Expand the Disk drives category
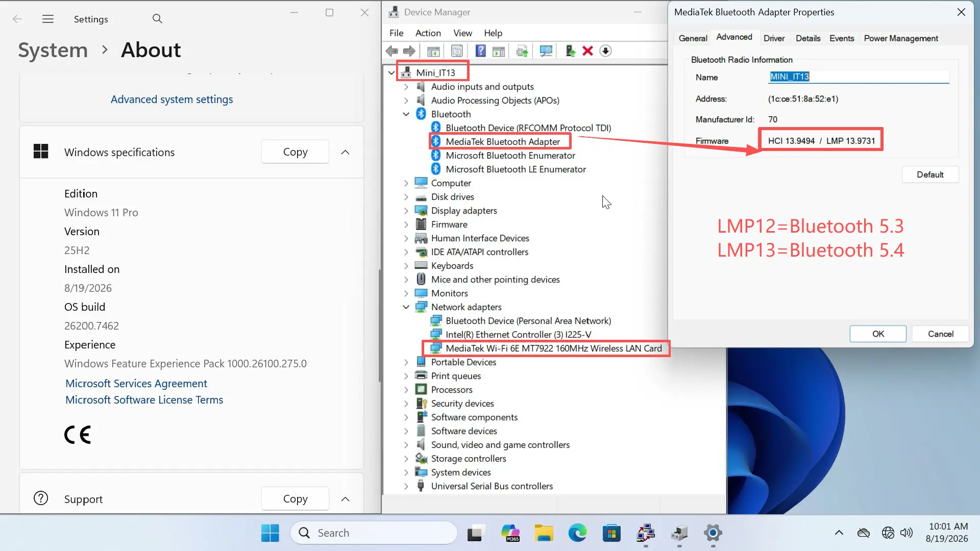The image size is (980, 551). click(406, 197)
